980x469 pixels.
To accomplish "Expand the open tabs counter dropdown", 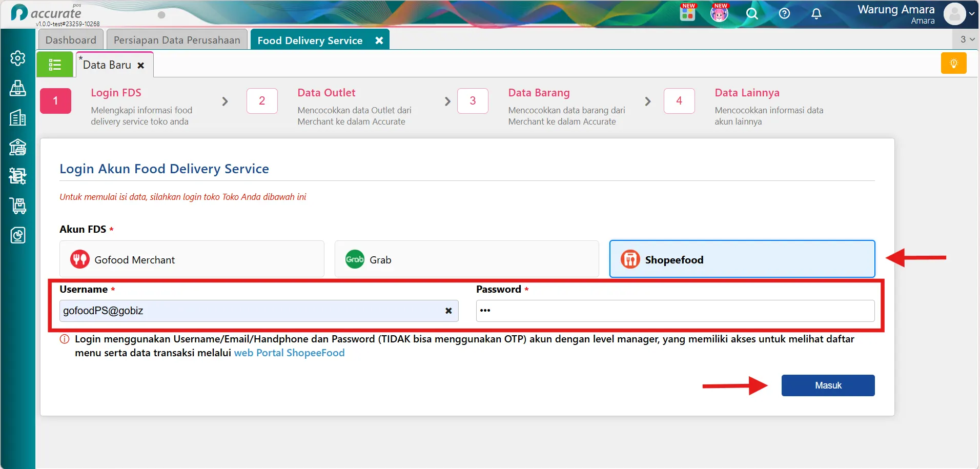I will [967, 39].
